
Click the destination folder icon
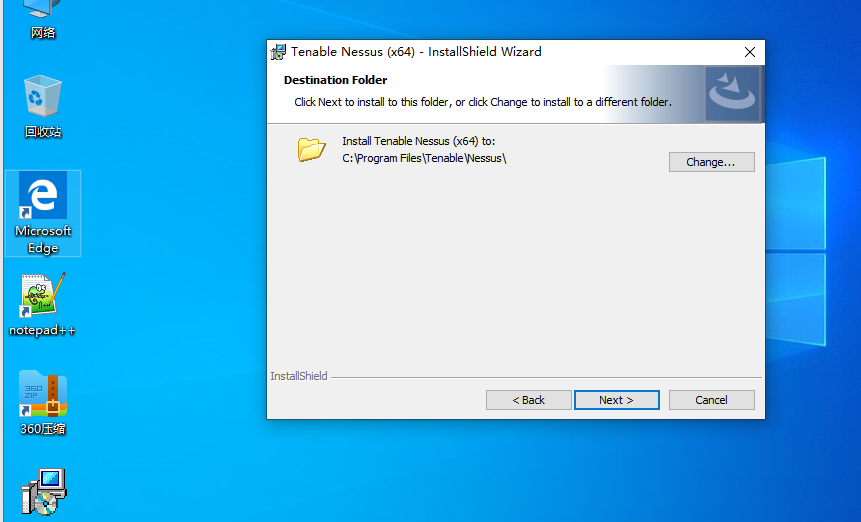(x=311, y=149)
